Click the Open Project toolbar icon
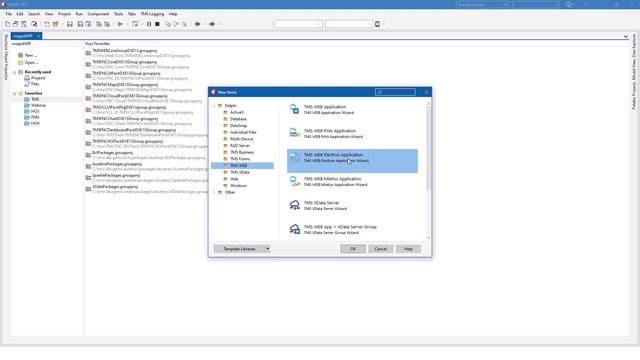Screen dimensions: 640x360 click(56, 24)
